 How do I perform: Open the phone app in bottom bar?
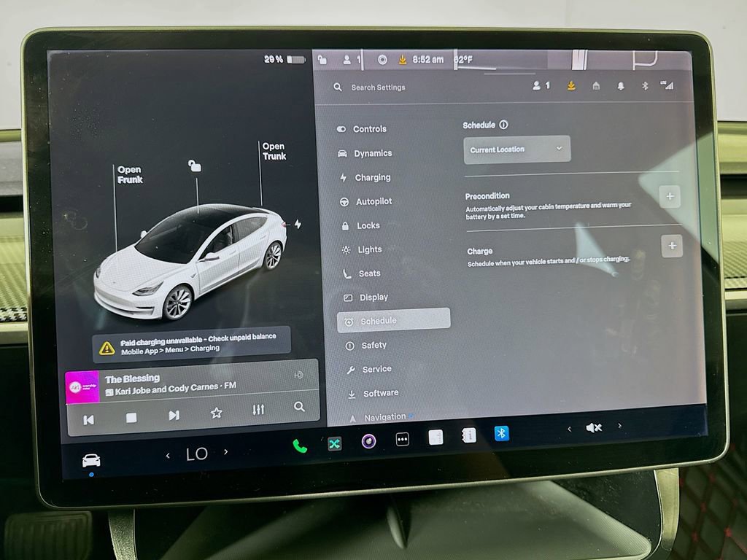coord(300,446)
